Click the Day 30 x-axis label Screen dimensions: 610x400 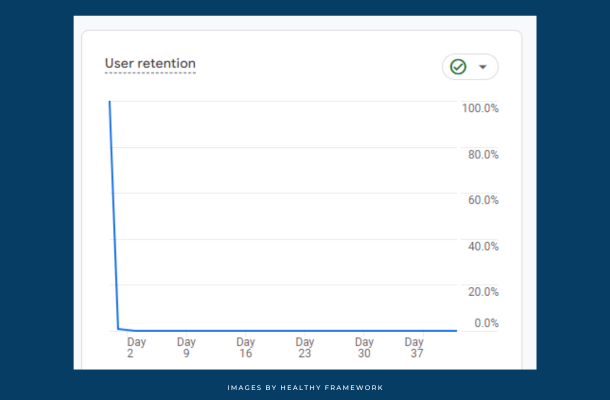(364, 347)
